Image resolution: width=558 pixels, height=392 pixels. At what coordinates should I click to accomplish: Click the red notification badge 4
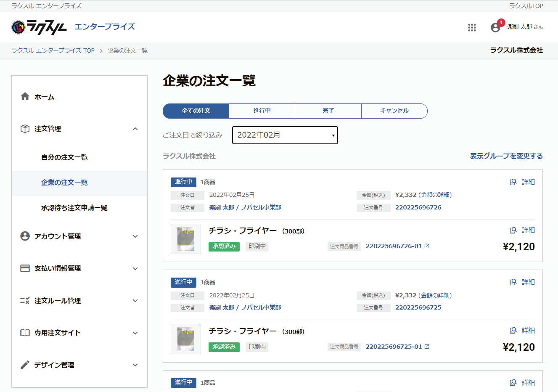tap(501, 23)
